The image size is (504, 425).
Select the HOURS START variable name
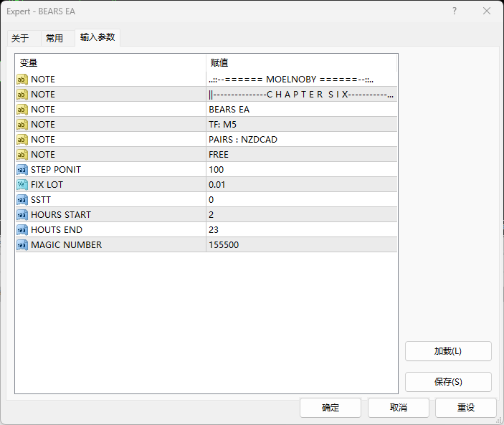click(61, 215)
